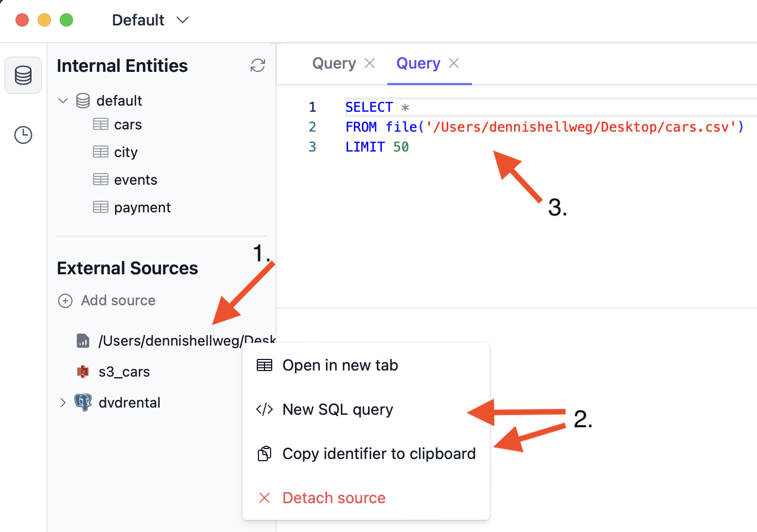Click the LIMIT 50 line in editor
Image resolution: width=757 pixels, height=532 pixels.
click(x=377, y=147)
